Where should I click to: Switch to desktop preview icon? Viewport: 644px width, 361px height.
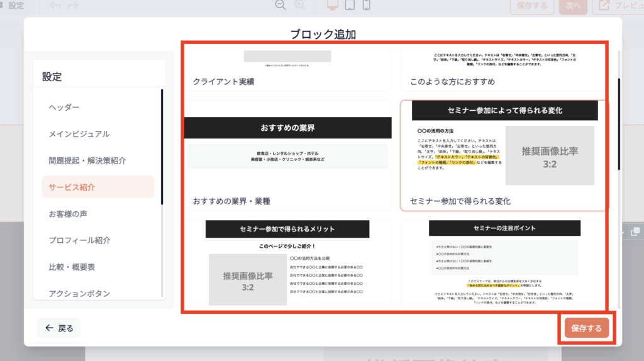click(334, 5)
